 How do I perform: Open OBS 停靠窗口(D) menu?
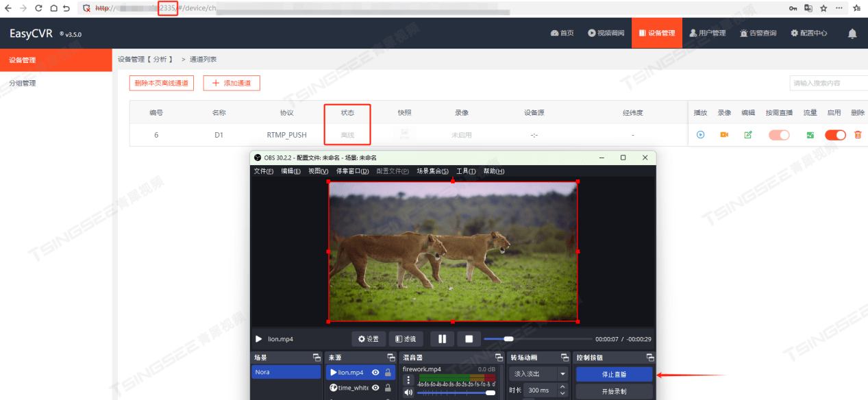tap(352, 171)
